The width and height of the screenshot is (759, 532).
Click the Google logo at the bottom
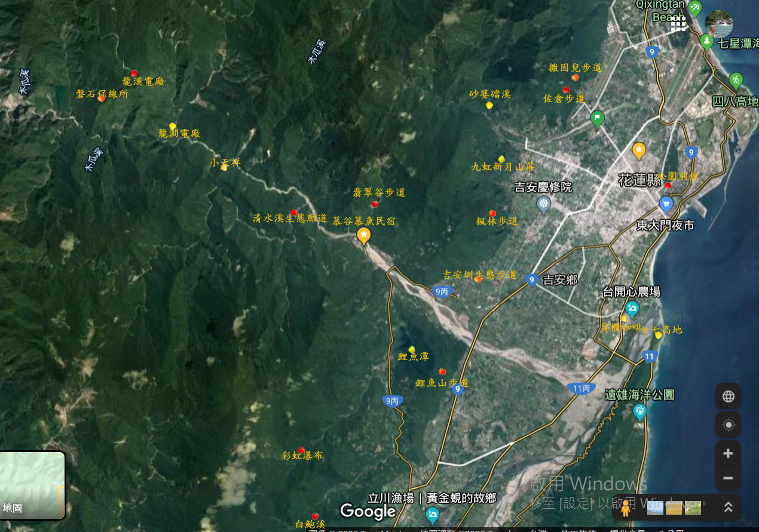pos(368,511)
